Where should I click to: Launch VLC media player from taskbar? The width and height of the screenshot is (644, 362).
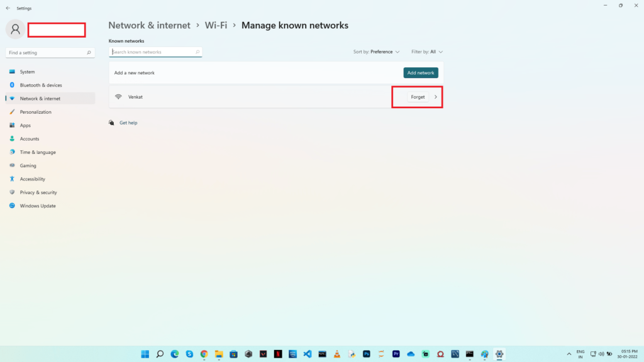[337, 354]
